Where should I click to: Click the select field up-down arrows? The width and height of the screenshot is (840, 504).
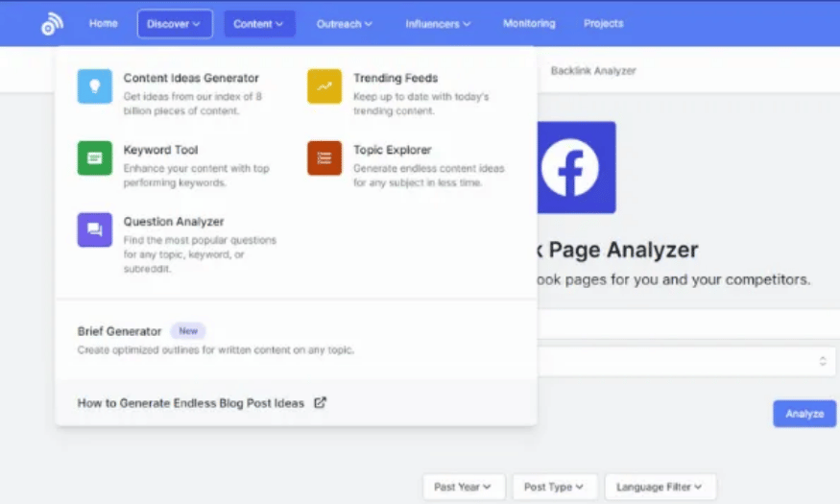point(823,361)
